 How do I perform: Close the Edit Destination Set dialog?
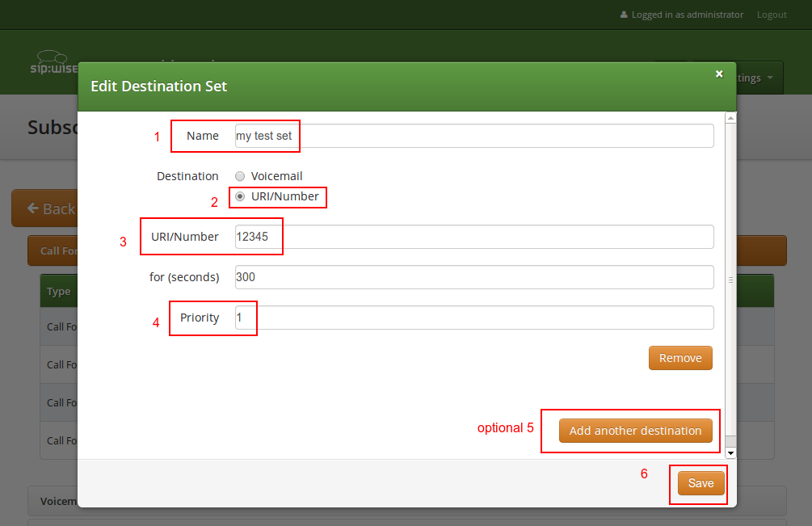pos(719,74)
